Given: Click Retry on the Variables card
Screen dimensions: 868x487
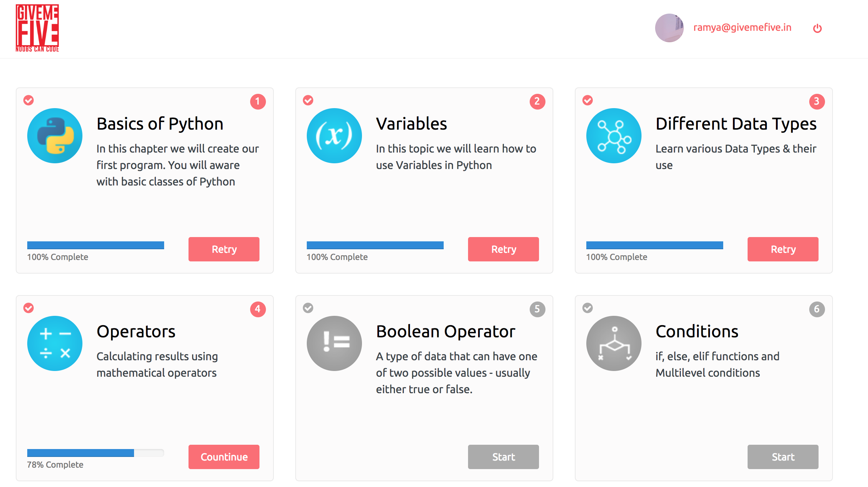Looking at the screenshot, I should [503, 249].
